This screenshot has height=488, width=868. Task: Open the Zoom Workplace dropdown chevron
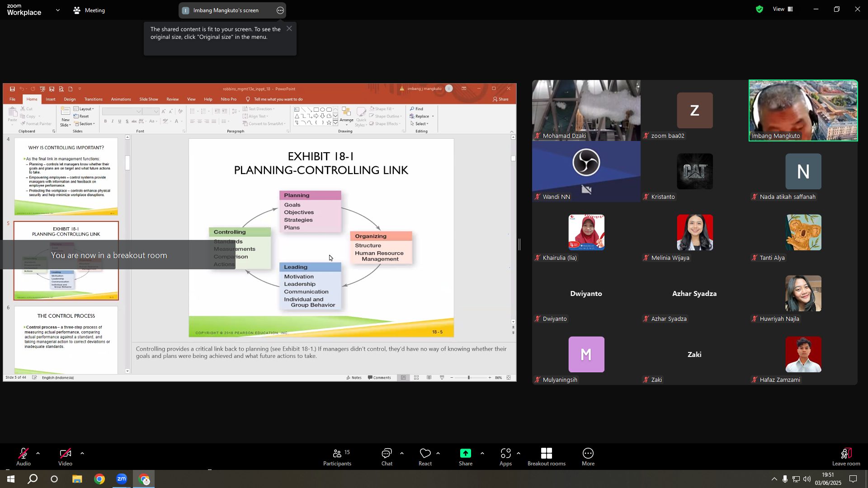(58, 10)
